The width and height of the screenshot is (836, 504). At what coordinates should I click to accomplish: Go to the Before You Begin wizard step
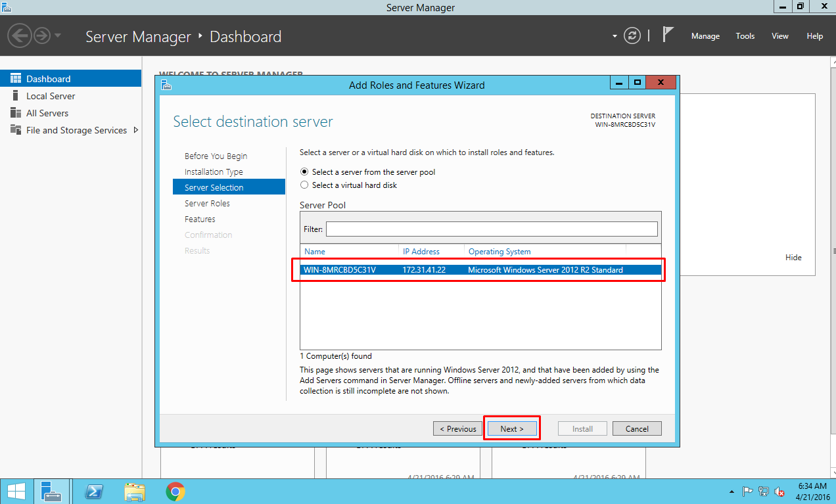click(x=216, y=156)
